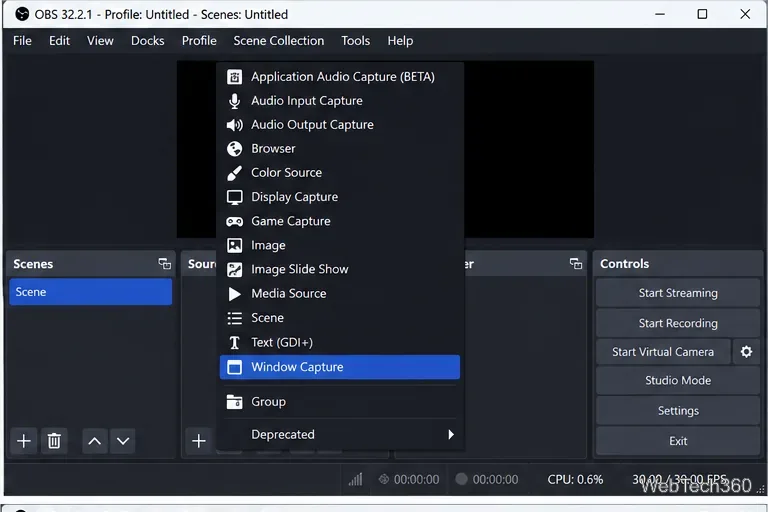Pop out the dock left of Controls
The height and width of the screenshot is (512, 768).
point(576,264)
